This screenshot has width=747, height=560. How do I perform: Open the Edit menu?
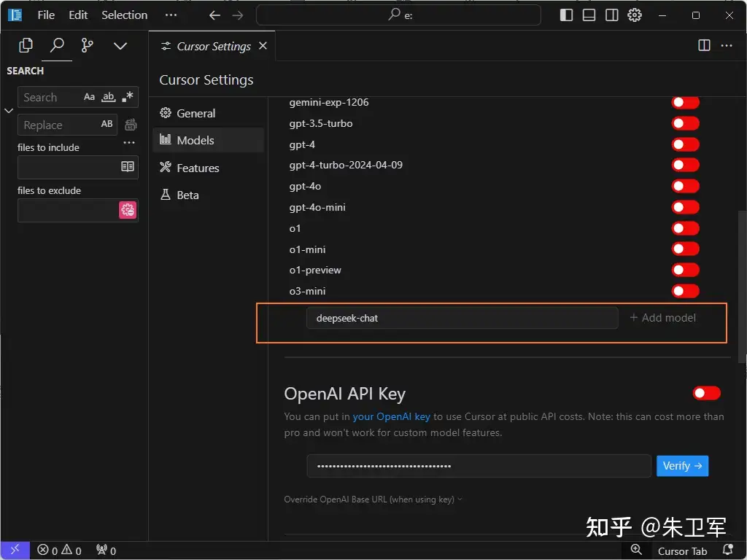(x=78, y=15)
